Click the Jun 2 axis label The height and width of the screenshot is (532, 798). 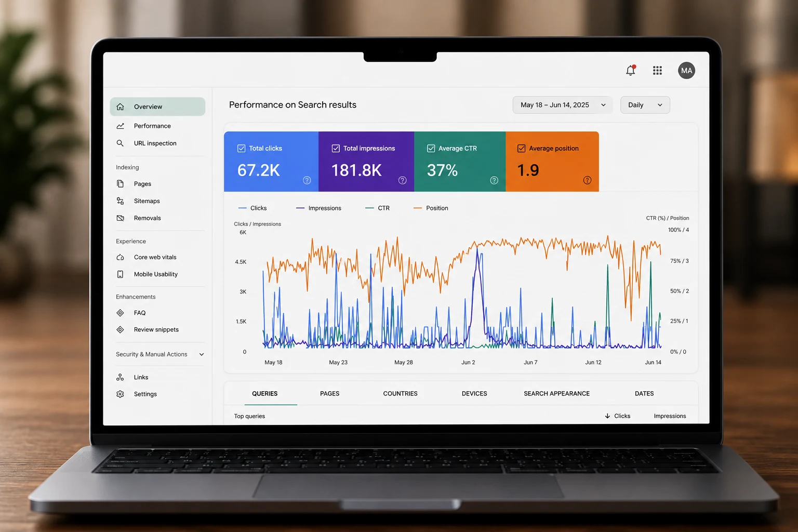[x=468, y=362]
